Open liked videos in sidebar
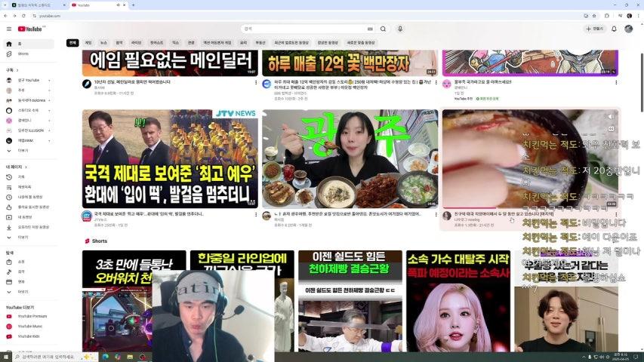This screenshot has height=362, width=644. [29, 207]
